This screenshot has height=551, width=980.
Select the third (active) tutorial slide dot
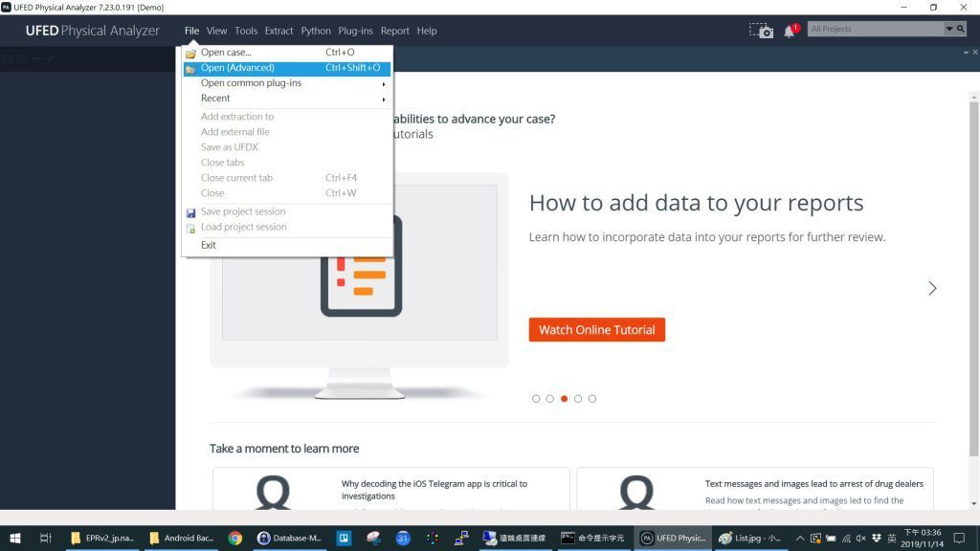[x=565, y=399]
